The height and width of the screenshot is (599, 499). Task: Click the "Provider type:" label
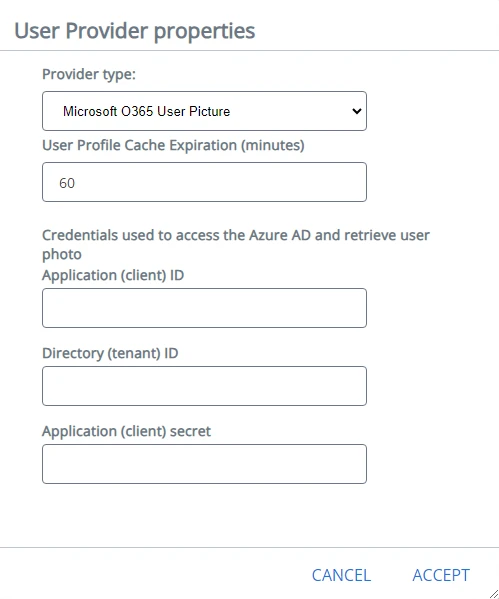[x=89, y=74]
